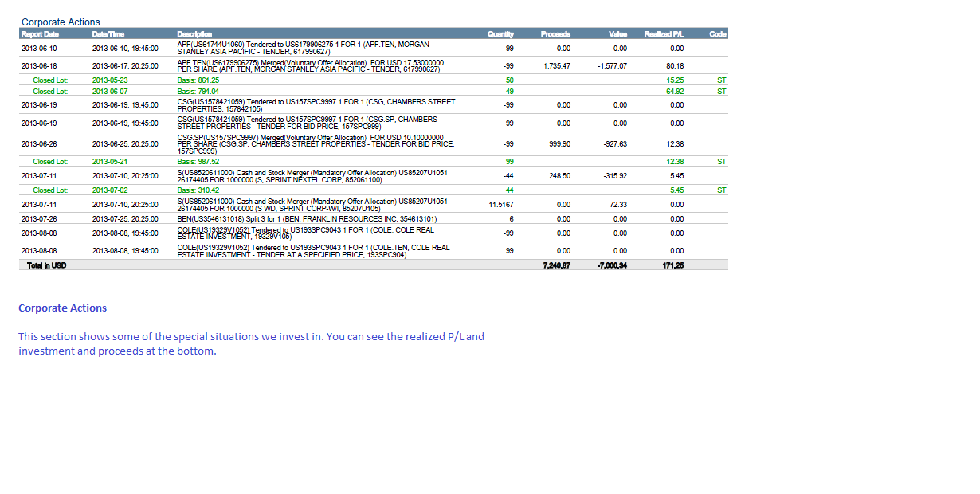Viewport: 980px width, 494px height.
Task: Select the Closed Lot row dated 2013-06-07
Action: (x=50, y=92)
